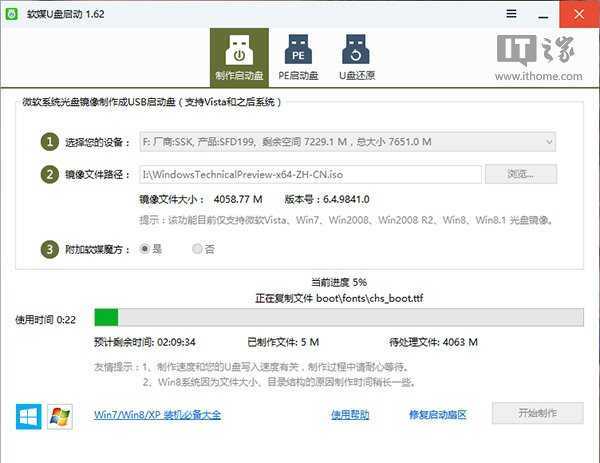Click the 正在复制文件 boot\fonts\chs_boot.ttf text

pos(339,298)
